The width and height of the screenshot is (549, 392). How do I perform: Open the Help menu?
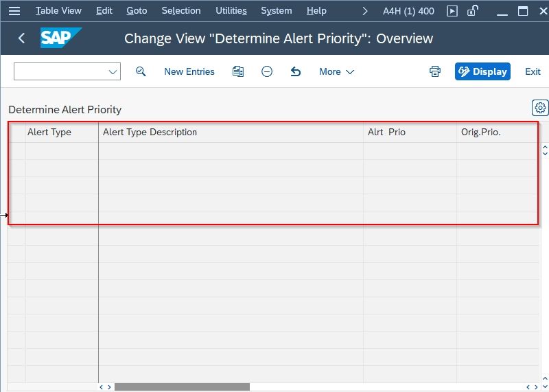coord(316,11)
